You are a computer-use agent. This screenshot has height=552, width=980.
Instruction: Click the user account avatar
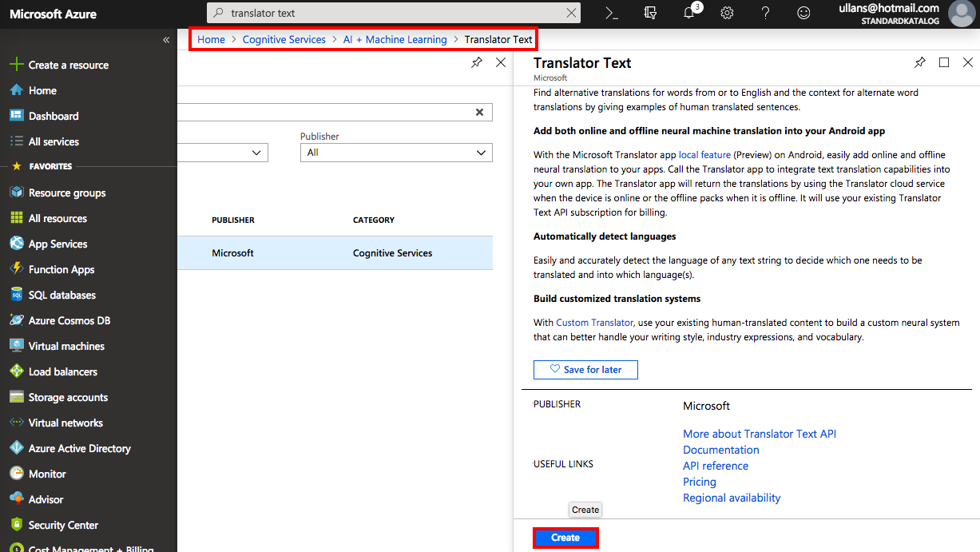pyautogui.click(x=961, y=13)
